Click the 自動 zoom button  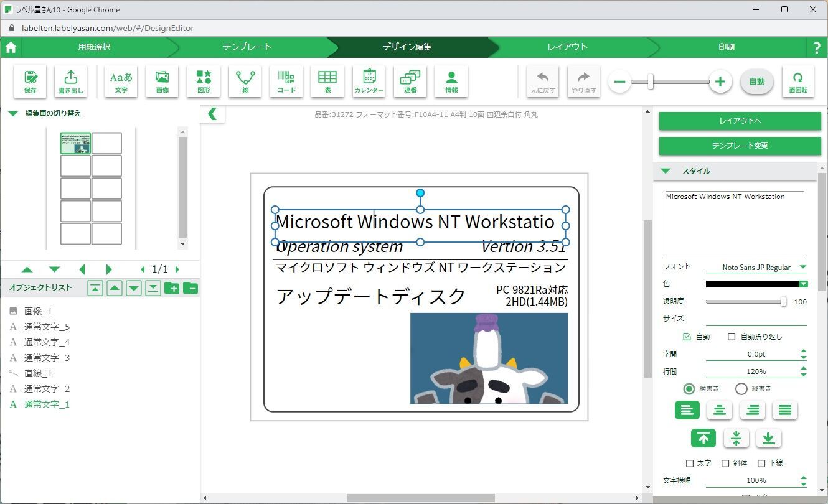tap(757, 82)
